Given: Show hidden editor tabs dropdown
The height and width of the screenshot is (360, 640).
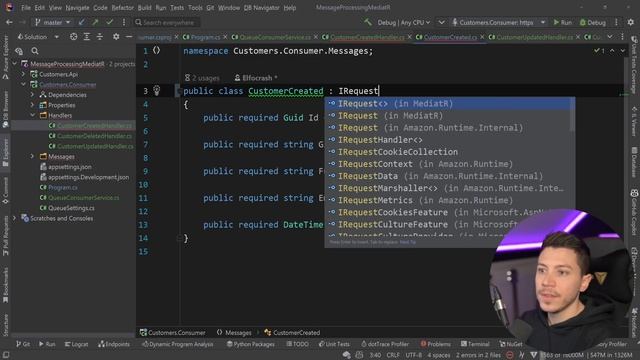Looking at the screenshot, I should (609, 37).
